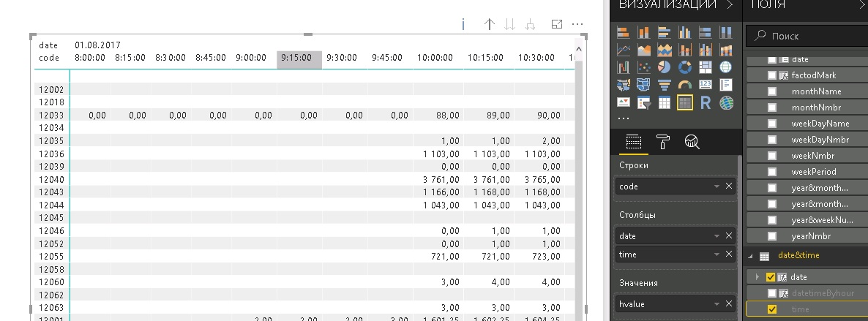
Task: Tick the factodMark field checkbox
Action: tap(772, 75)
